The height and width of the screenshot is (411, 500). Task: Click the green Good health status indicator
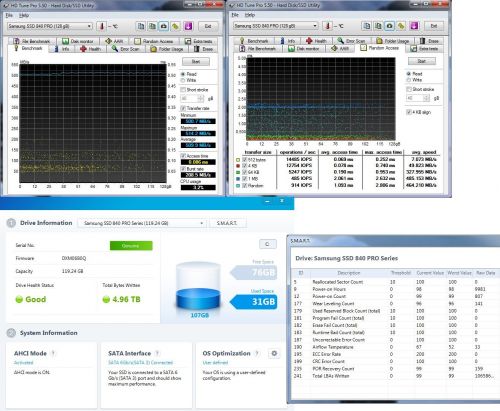(x=19, y=299)
